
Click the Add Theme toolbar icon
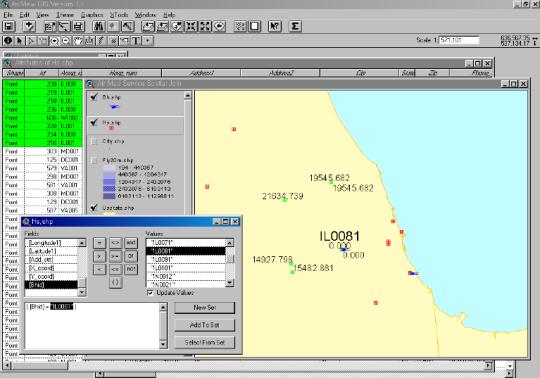click(29, 27)
